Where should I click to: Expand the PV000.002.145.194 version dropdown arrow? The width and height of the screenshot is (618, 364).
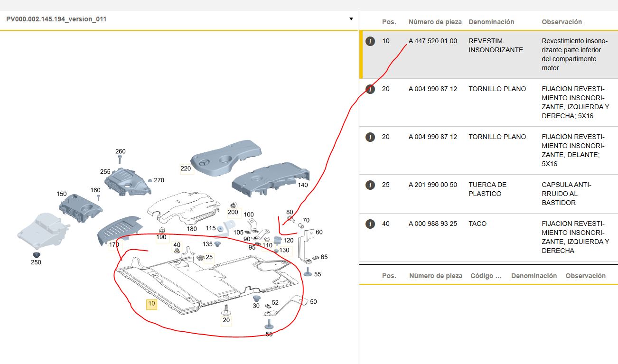tap(351, 19)
